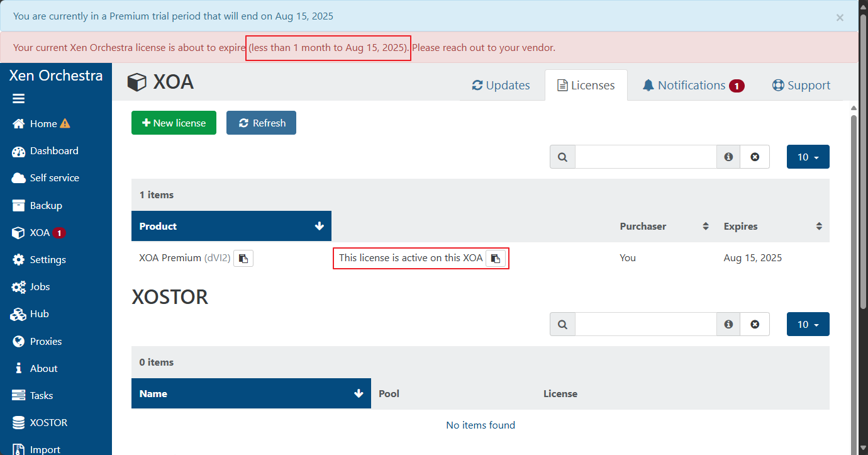The image size is (868, 455).
Task: Open Settings in the sidebar
Action: tap(39, 260)
